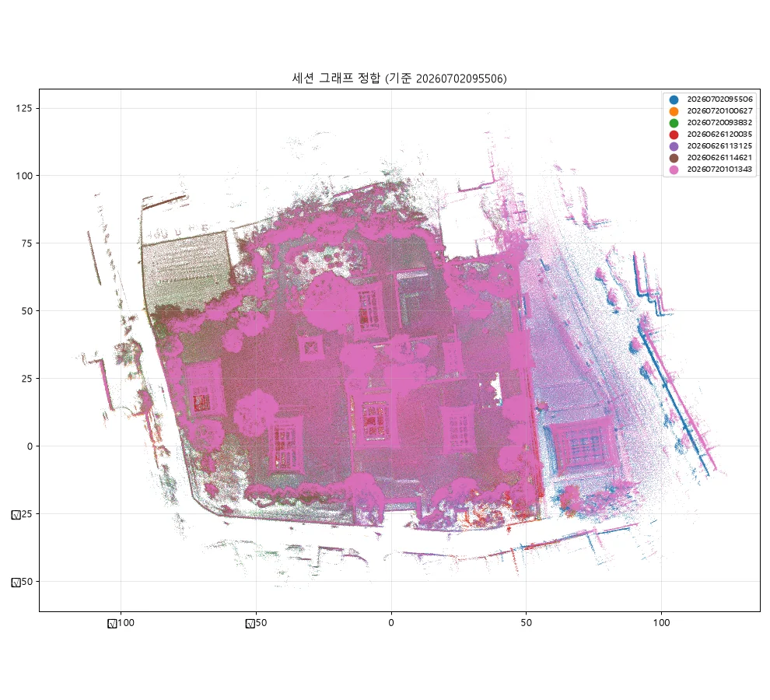Click the red legend marker for 20260626120035

point(674,135)
